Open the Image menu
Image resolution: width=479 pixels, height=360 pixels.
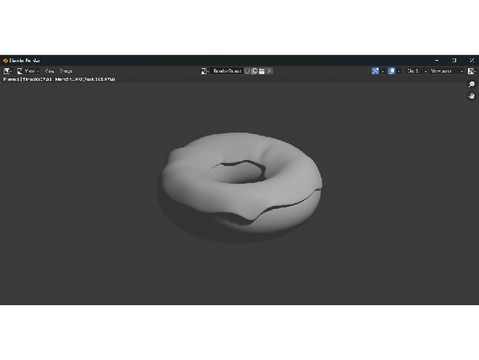pyautogui.click(x=66, y=71)
